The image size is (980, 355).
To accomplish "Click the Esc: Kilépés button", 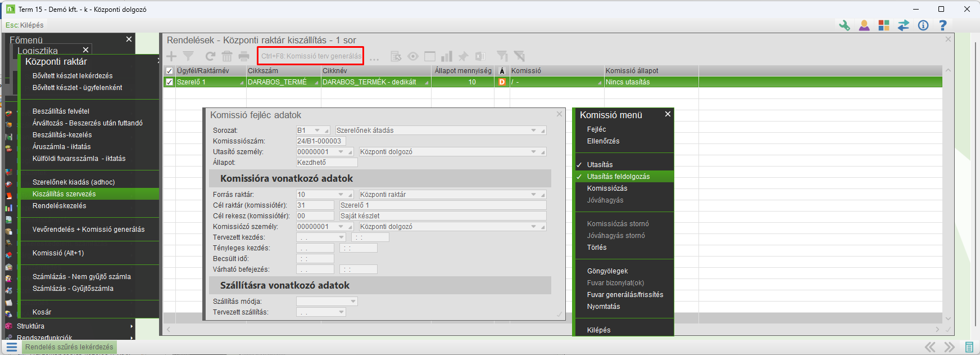I will coord(24,25).
